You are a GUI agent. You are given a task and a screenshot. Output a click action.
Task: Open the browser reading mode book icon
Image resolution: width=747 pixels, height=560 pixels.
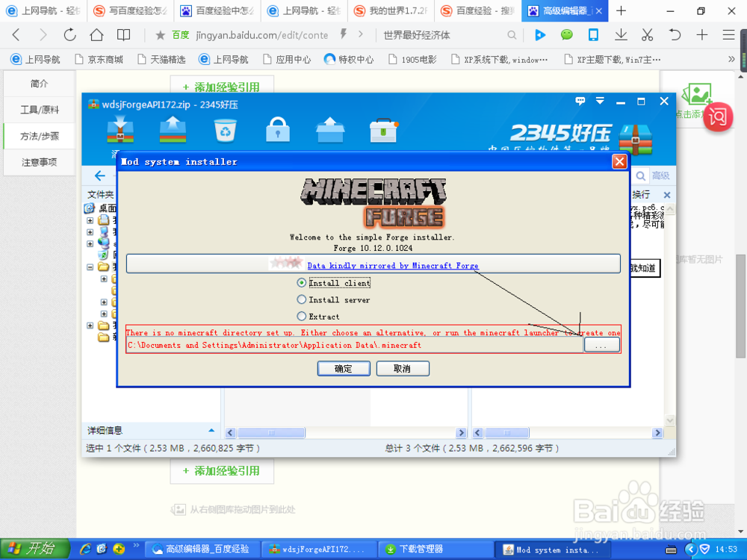pyautogui.click(x=123, y=35)
